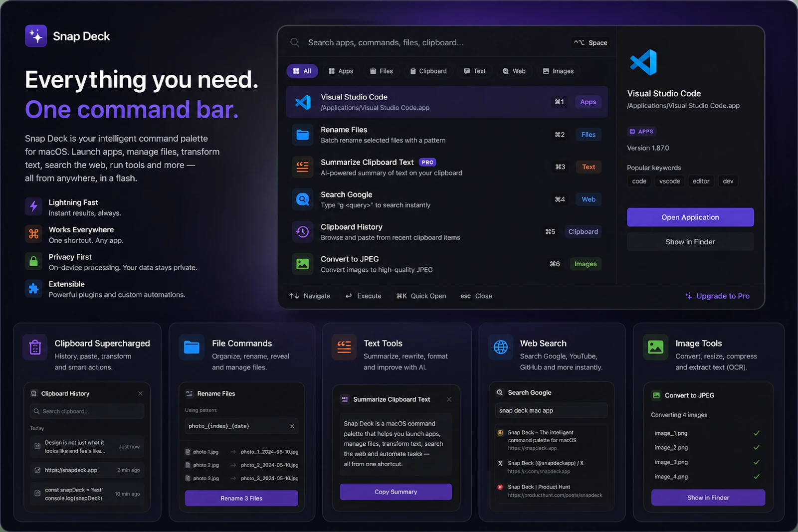Select the All filter tab
The height and width of the screenshot is (532, 798).
pyautogui.click(x=302, y=71)
